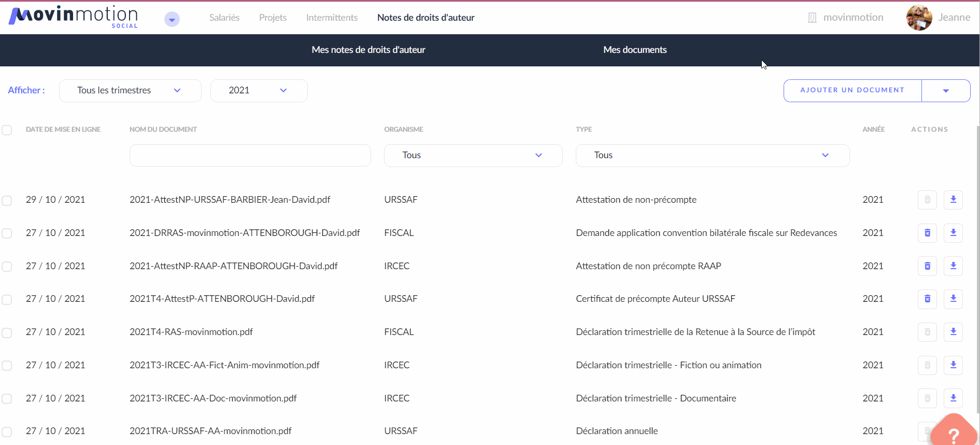Screen dimensions: 980x445
Task: Sort by Nom du document header
Action: tap(163, 130)
